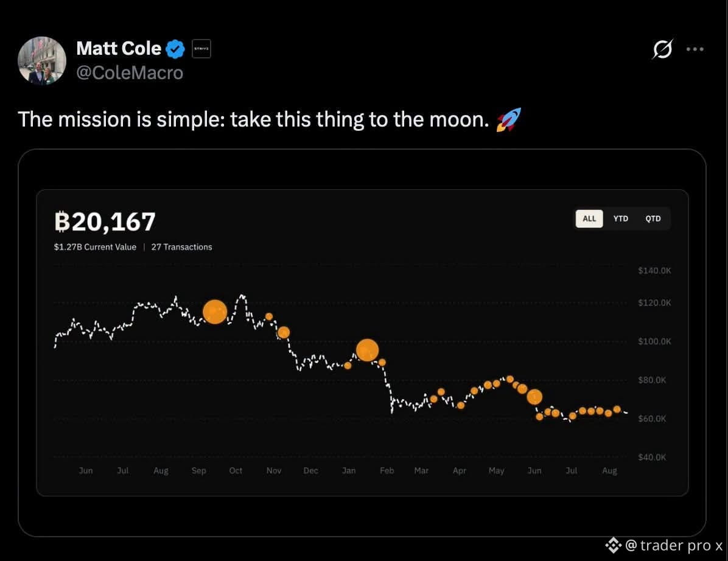Click the Grok slashed-circle icon
The width and height of the screenshot is (728, 561).
point(662,49)
